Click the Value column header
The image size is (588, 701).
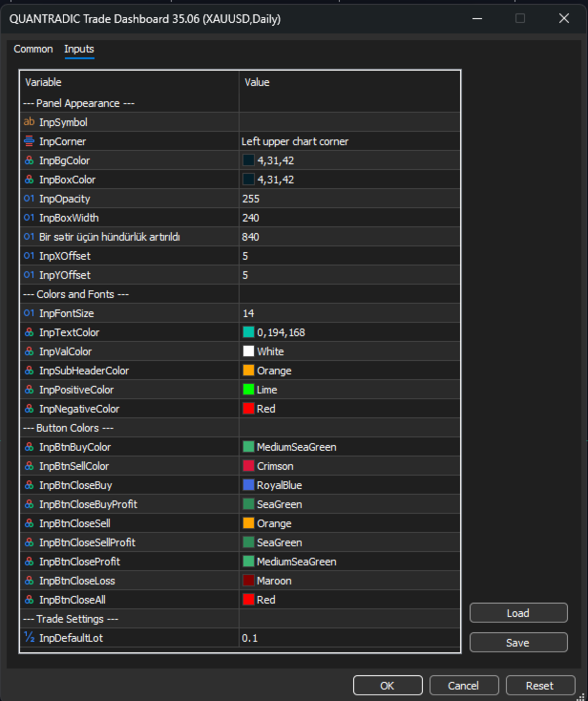coord(350,82)
